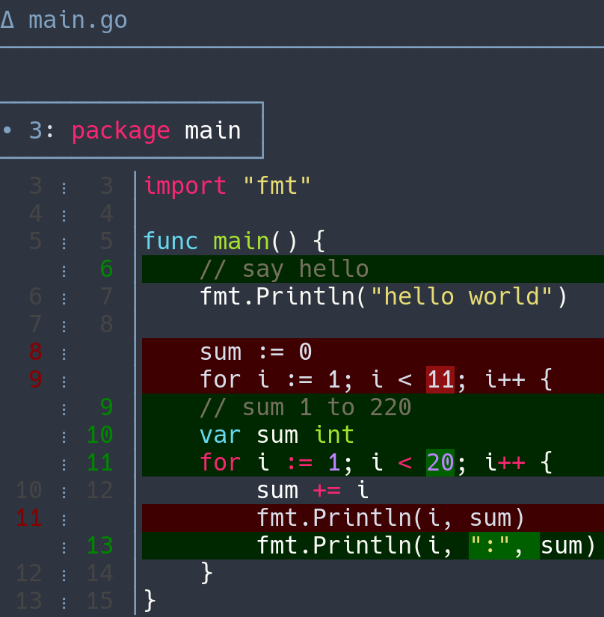
Task: Click the bullet in the hunk header box
Action: click(8, 130)
